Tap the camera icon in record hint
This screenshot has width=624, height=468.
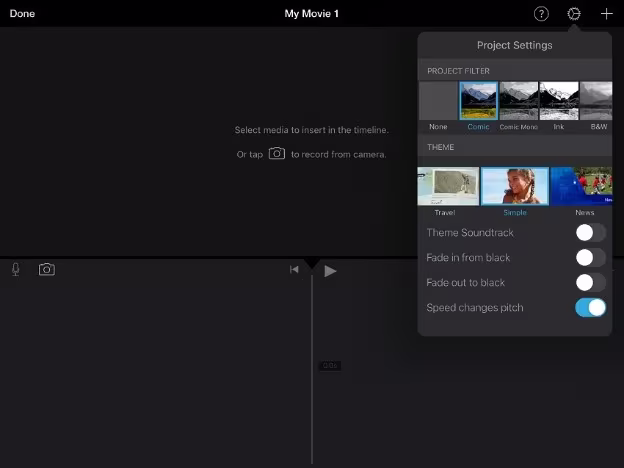277,154
